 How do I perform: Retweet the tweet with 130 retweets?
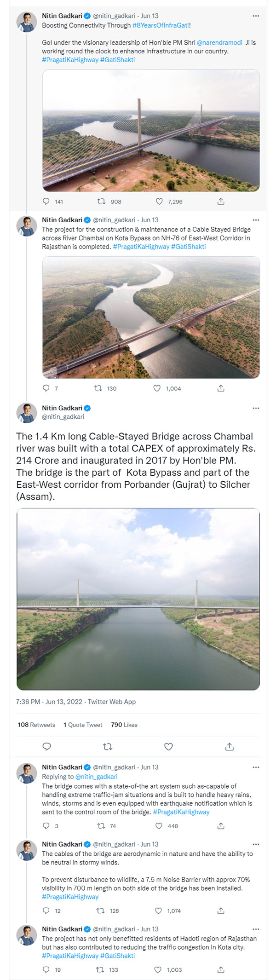pos(98,388)
